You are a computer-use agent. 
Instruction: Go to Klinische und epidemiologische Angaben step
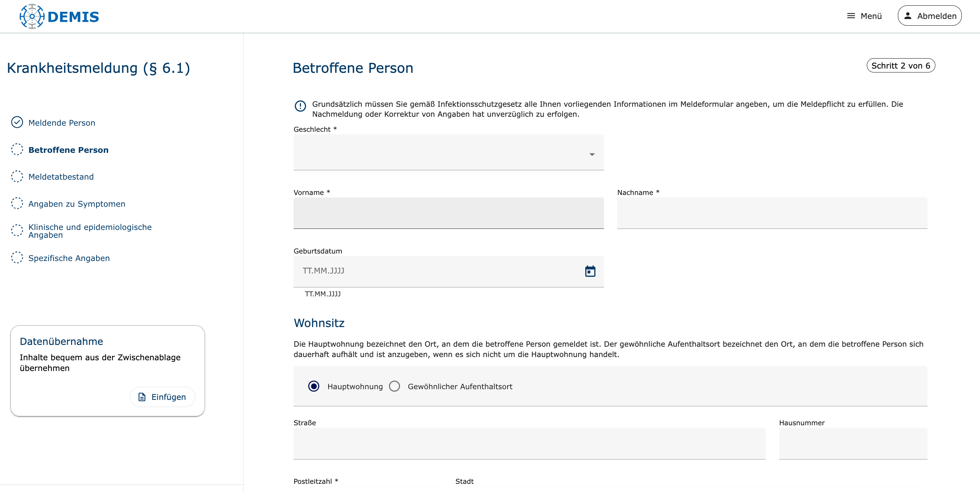coord(90,231)
